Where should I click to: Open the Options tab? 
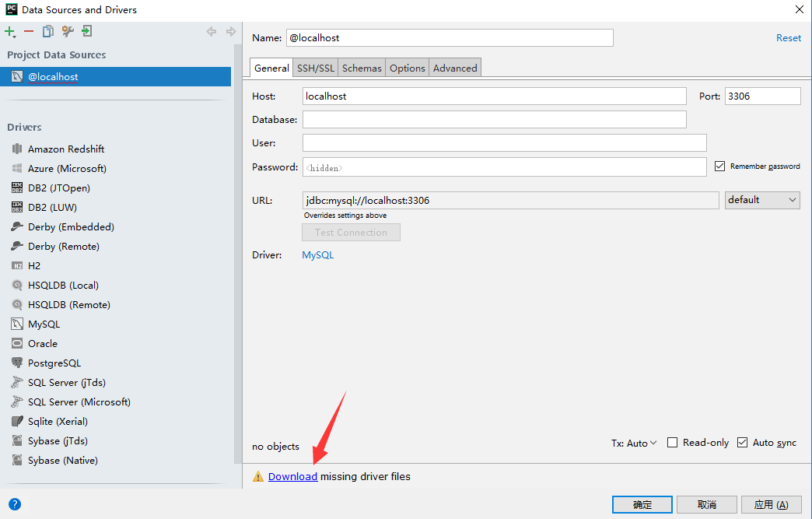(407, 68)
